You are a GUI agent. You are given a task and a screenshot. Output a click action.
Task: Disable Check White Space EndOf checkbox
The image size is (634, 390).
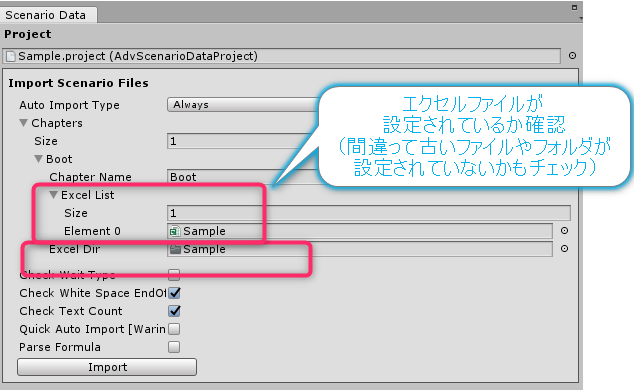(174, 293)
